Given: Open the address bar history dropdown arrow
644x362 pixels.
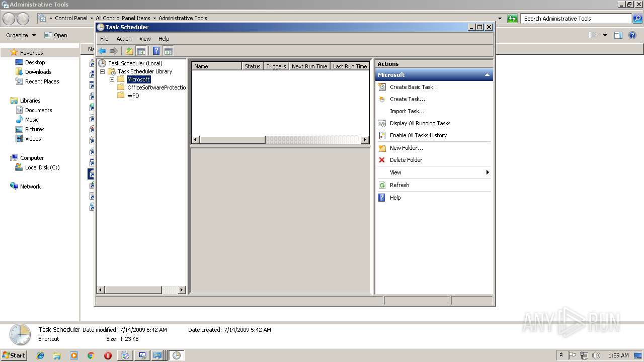Looking at the screenshot, I should point(500,19).
